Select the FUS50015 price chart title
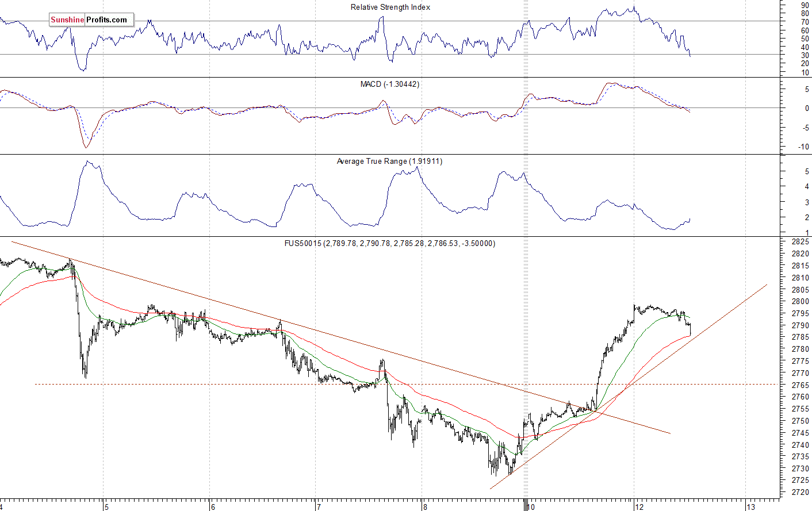The height and width of the screenshot is (511, 812). click(390, 244)
